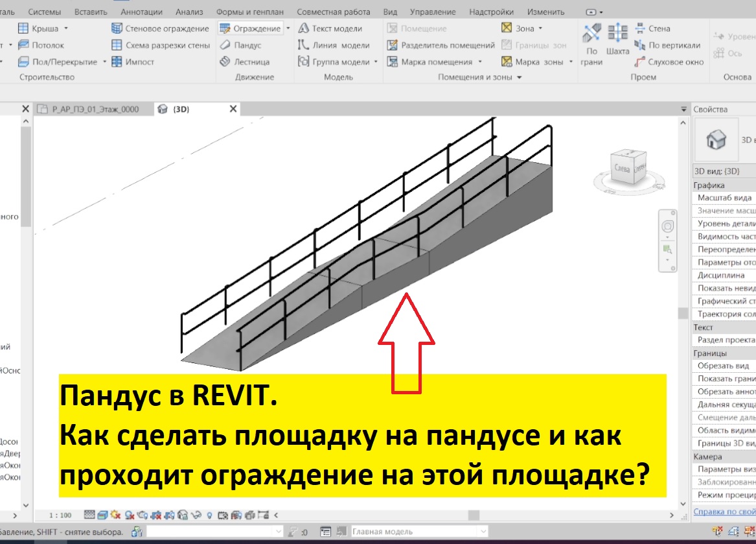Select the Текст модели tool
The image size is (756, 544).
pos(330,29)
